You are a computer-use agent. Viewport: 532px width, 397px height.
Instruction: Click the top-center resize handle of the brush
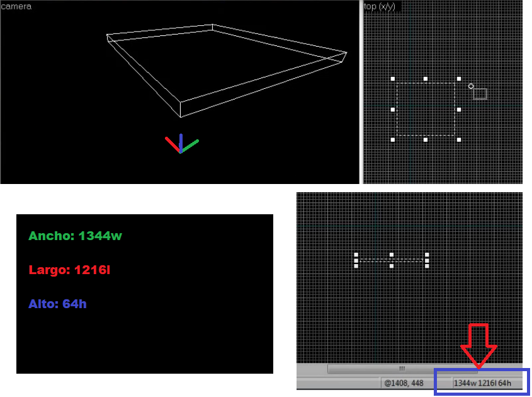pyautogui.click(x=425, y=78)
